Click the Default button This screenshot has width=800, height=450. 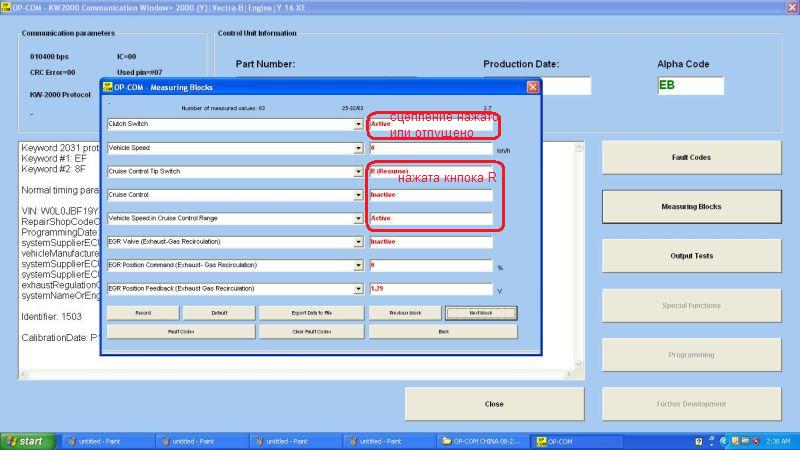[219, 313]
